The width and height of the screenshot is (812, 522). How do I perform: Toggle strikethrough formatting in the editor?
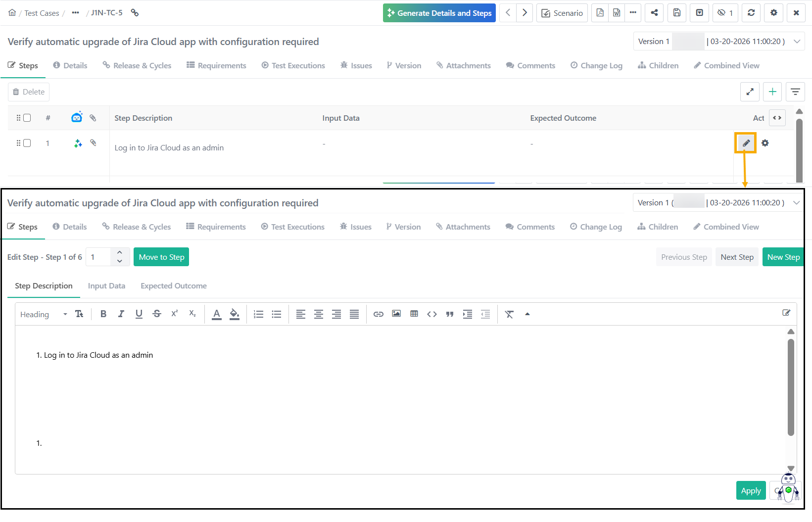[157, 314]
